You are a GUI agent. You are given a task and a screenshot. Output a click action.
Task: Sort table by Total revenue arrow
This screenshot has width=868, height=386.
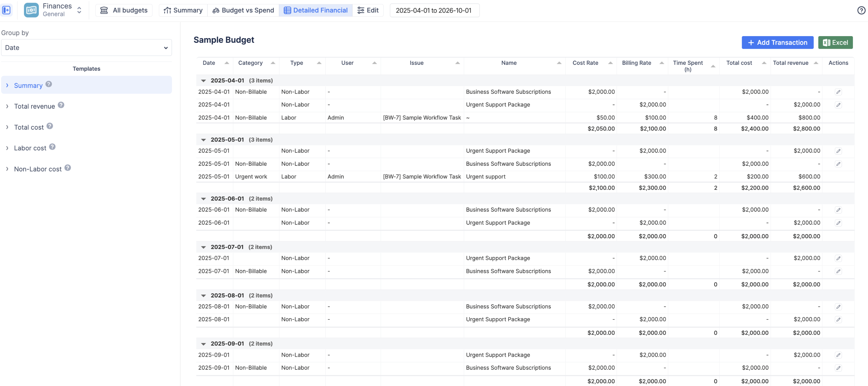coord(816,63)
